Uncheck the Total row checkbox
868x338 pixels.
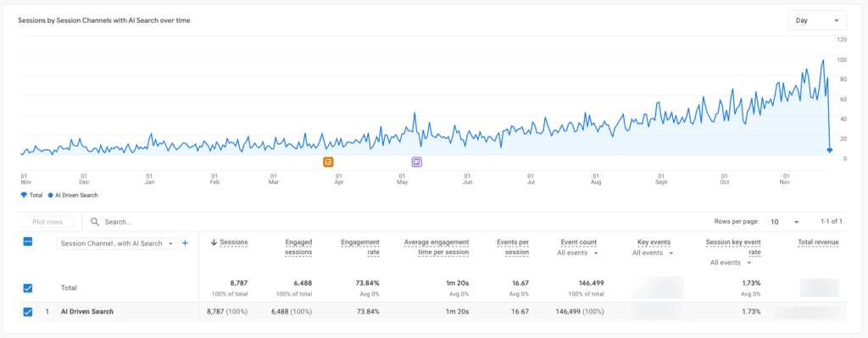28,288
